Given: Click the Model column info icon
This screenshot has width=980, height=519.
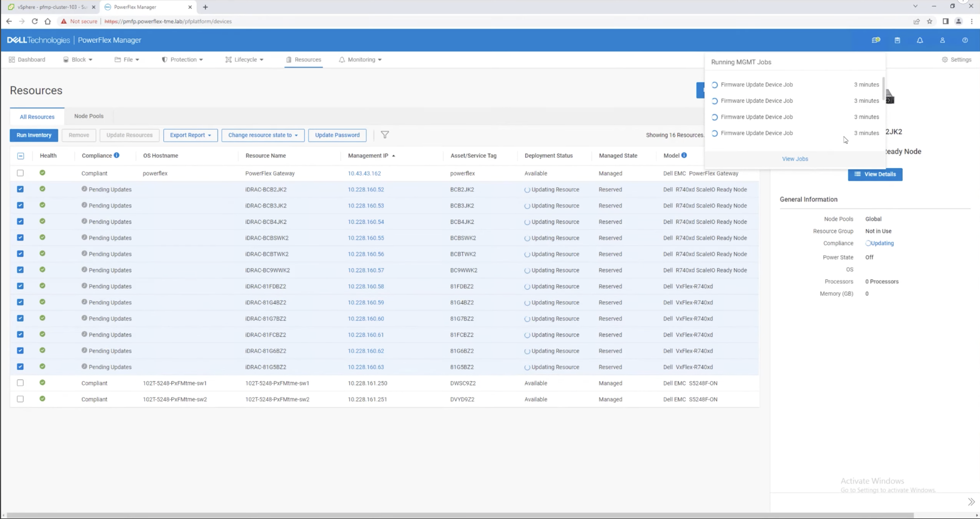Looking at the screenshot, I should (684, 155).
